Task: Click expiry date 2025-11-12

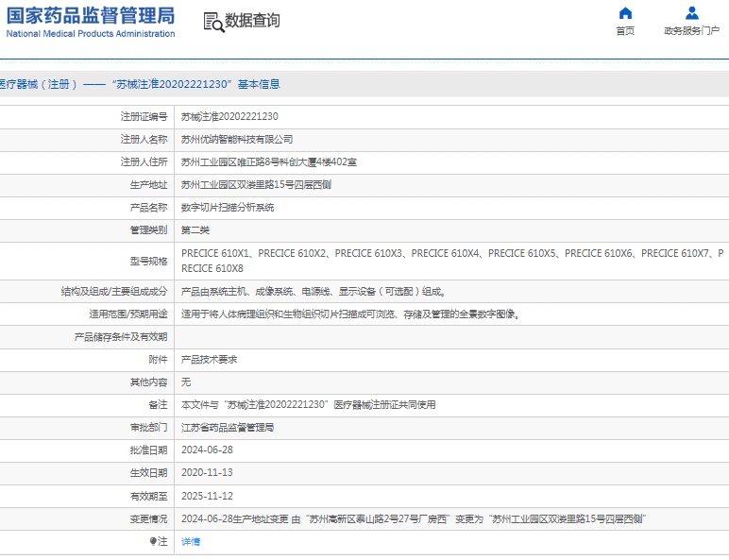Action: click(207, 496)
